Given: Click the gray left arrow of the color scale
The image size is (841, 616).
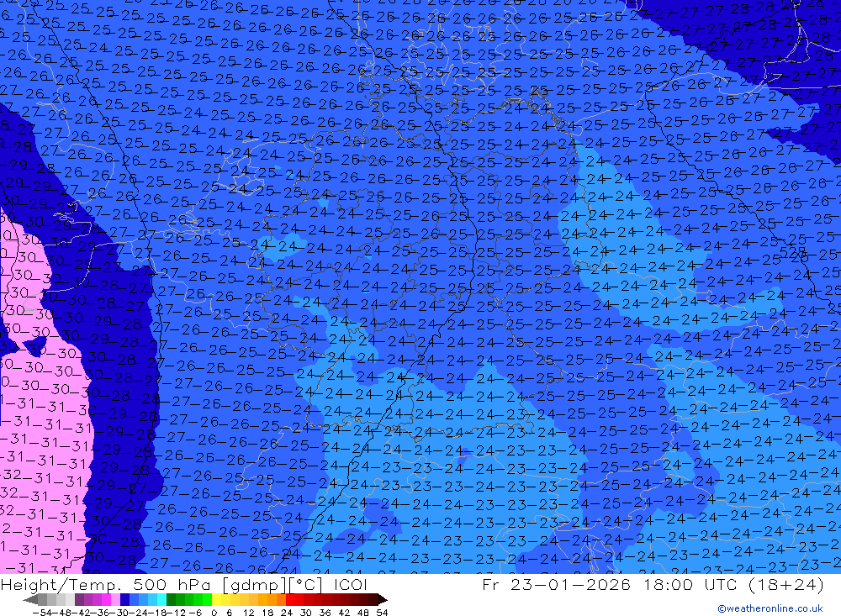Looking at the screenshot, I should click(30, 600).
